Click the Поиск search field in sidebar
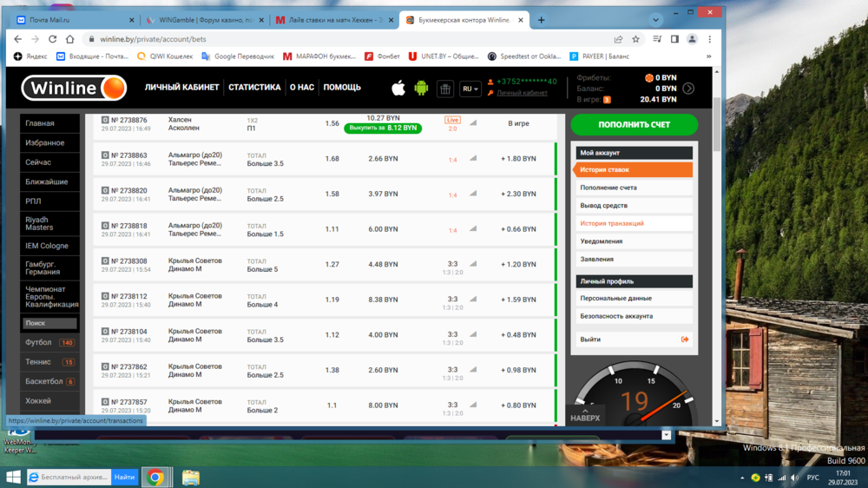The height and width of the screenshot is (488, 868). click(49, 323)
